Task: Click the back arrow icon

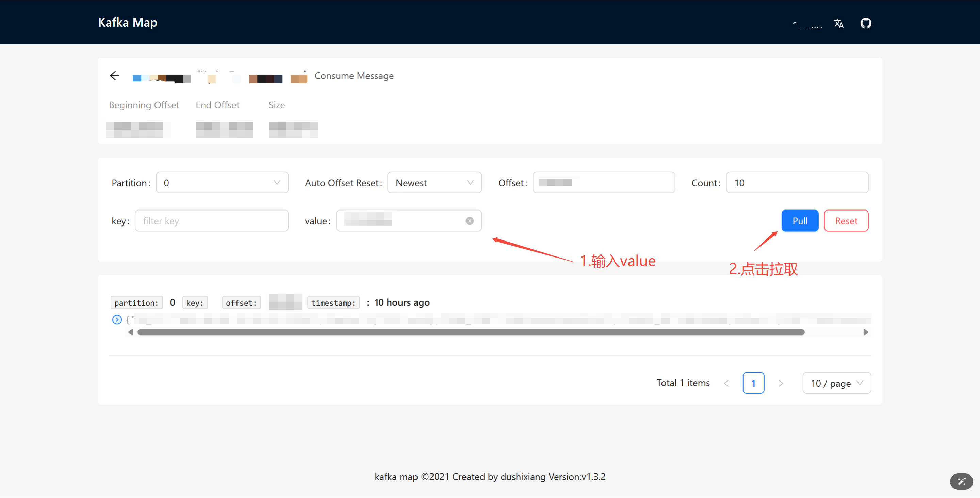Action: [x=114, y=75]
